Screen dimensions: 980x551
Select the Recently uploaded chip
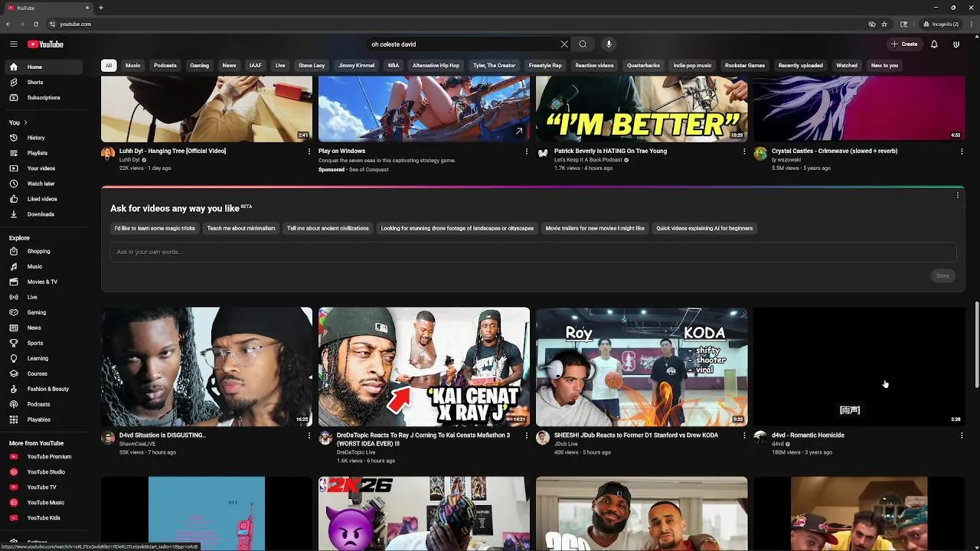pyautogui.click(x=801, y=66)
